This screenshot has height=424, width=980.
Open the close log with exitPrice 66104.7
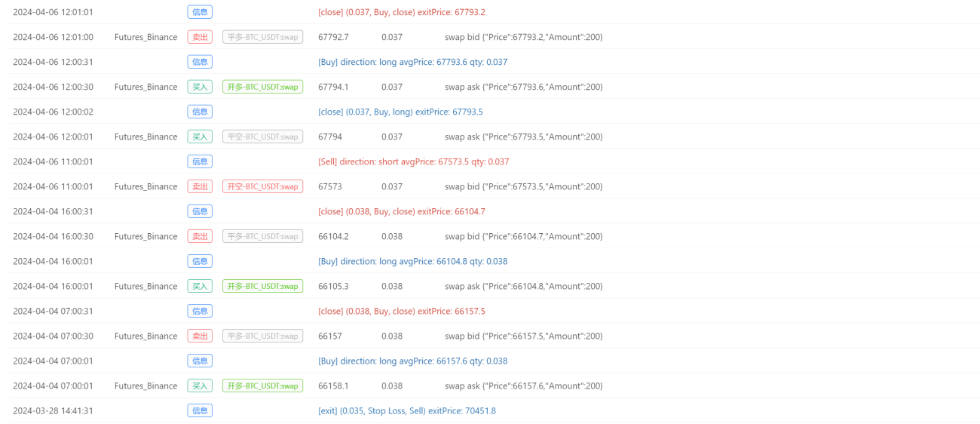click(x=402, y=211)
